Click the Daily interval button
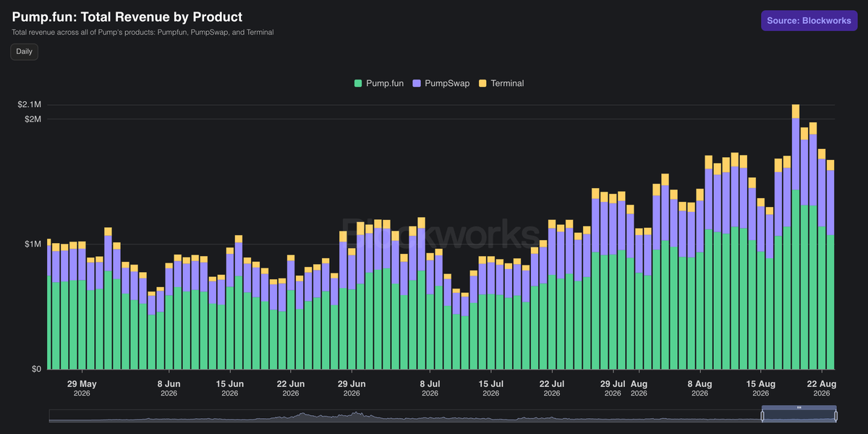Screen dimensions: 868x434 [24, 51]
